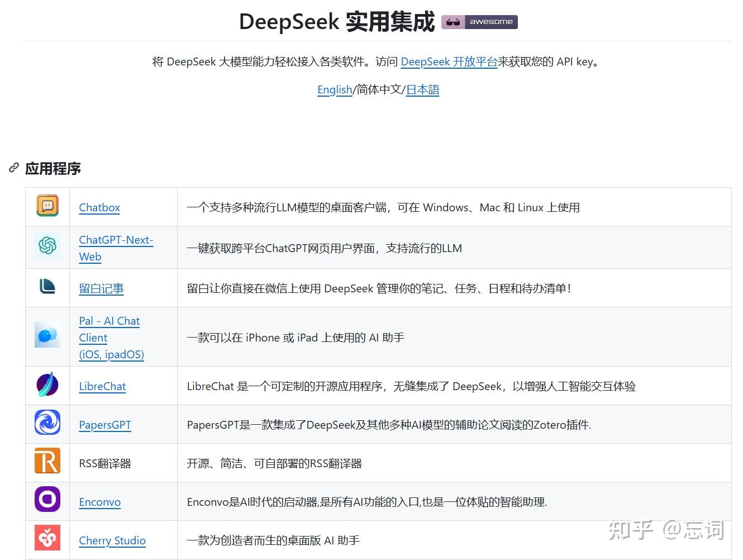Click the LibreChat feather logo
Image resolution: width=743 pixels, height=560 pixels.
click(47, 385)
